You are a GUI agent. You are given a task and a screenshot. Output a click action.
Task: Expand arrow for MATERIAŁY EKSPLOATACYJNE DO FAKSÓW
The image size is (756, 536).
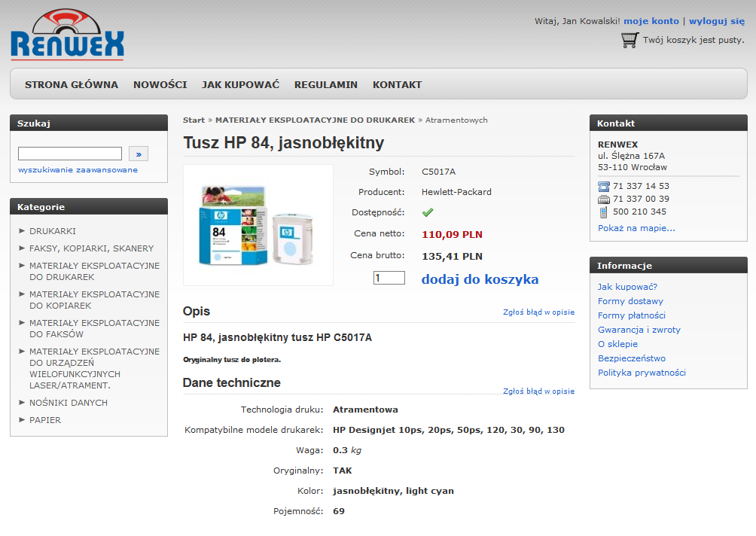[22, 322]
